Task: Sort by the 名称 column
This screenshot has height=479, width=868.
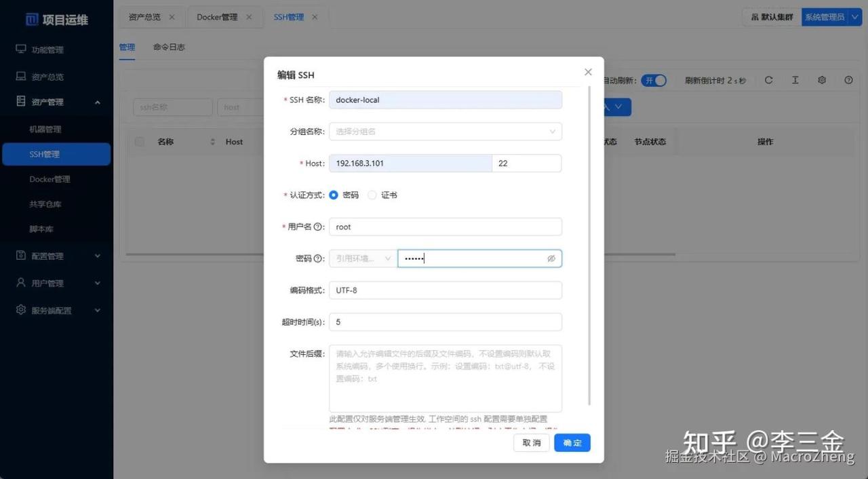Action: click(x=212, y=142)
